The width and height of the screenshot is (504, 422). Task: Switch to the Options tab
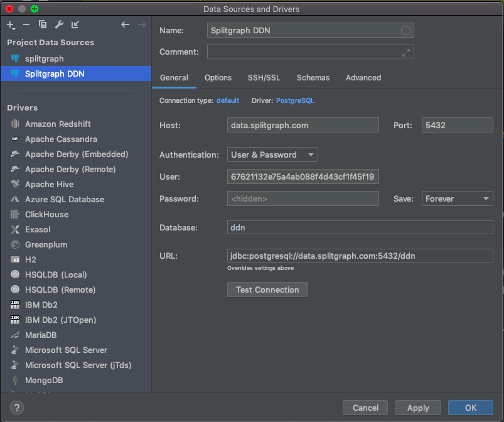218,78
